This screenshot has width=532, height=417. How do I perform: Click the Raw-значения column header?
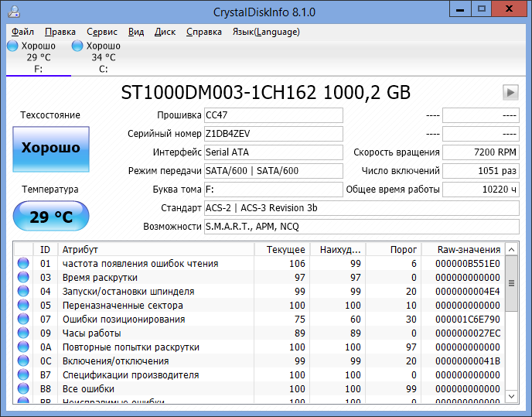click(x=469, y=249)
